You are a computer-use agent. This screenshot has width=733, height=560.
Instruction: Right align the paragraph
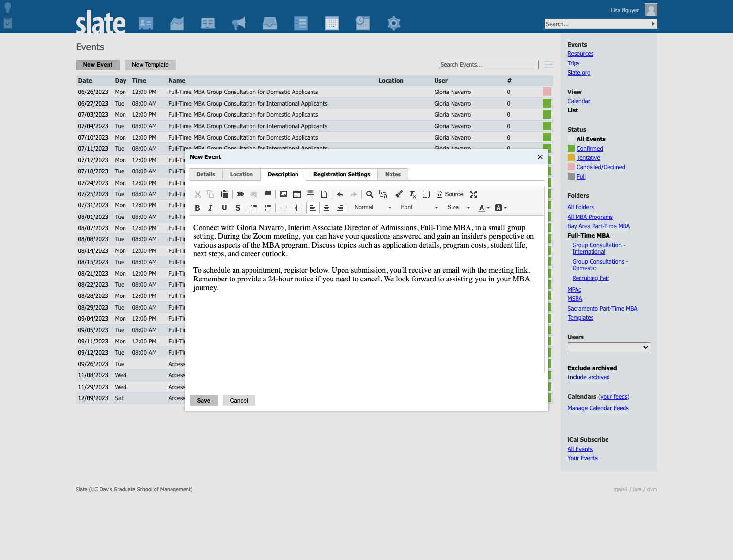click(340, 208)
